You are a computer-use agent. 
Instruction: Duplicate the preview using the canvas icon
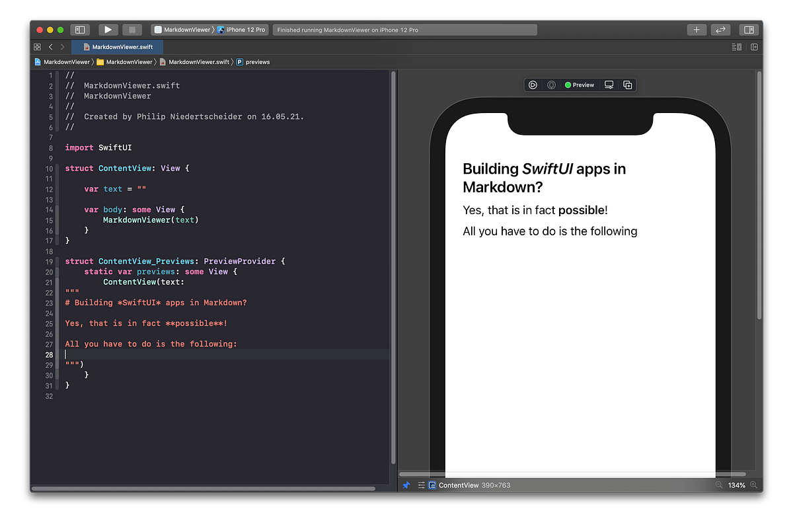(627, 85)
